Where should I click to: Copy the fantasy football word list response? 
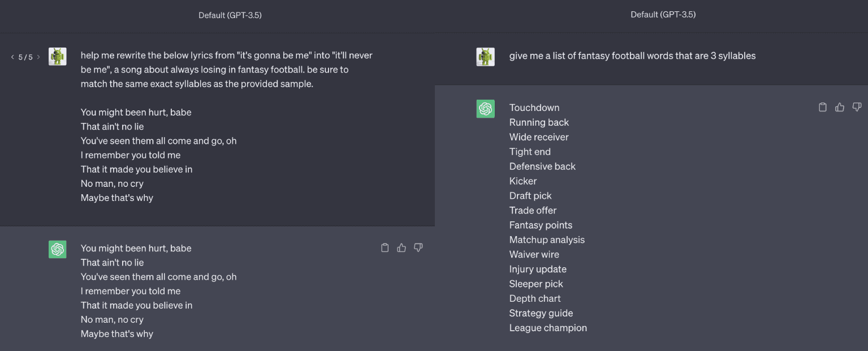click(823, 107)
